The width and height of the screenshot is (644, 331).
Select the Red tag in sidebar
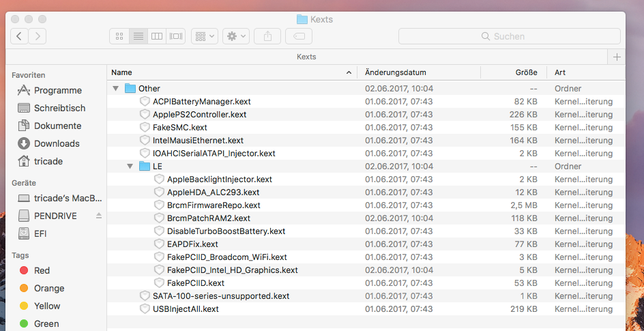click(42, 270)
